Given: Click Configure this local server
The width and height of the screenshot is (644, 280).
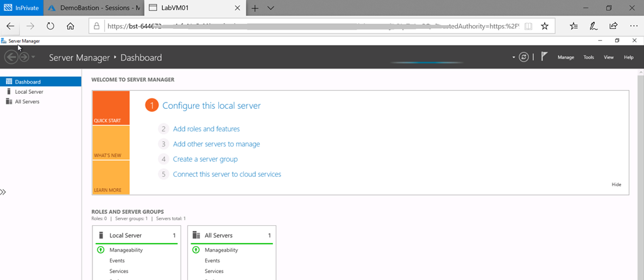Looking at the screenshot, I should point(211,106).
